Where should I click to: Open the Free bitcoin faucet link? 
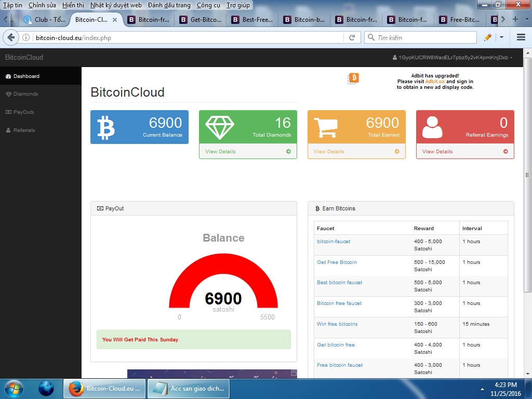click(x=340, y=365)
